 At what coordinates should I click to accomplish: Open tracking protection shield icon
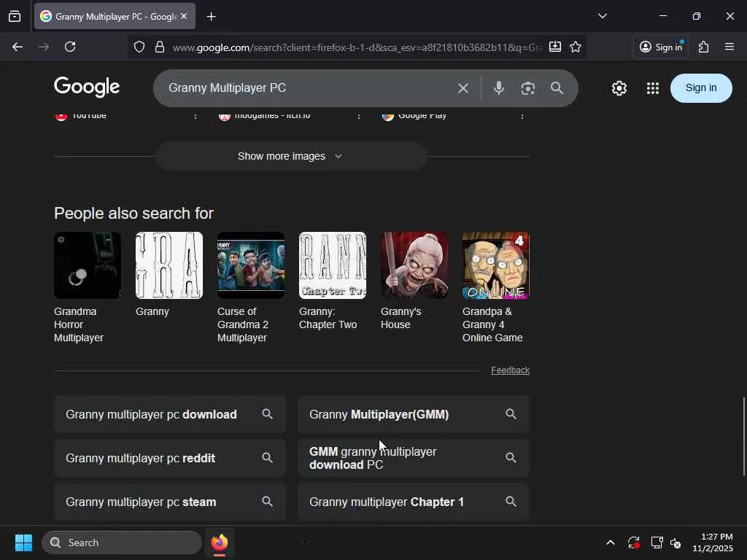pyautogui.click(x=139, y=47)
